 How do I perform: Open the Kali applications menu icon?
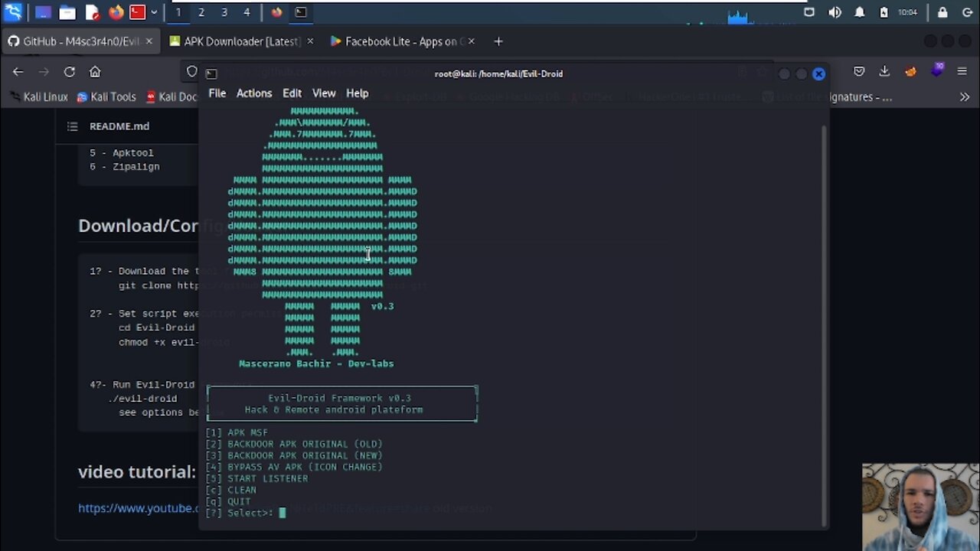pyautogui.click(x=13, y=12)
